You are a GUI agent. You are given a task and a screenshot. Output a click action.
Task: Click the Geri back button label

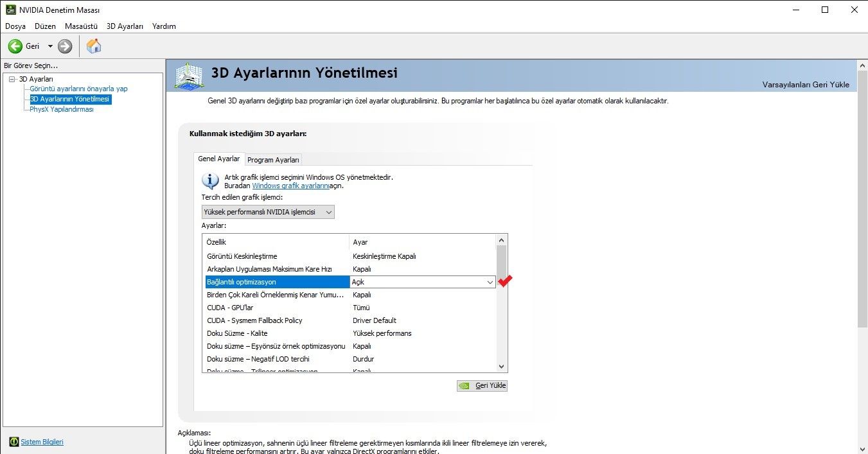tap(33, 46)
